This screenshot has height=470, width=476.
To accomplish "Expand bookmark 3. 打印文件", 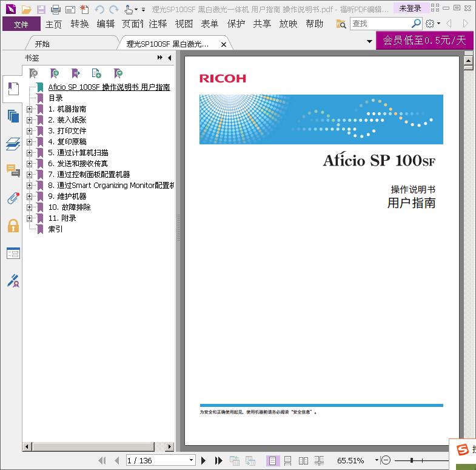I will click(30, 131).
